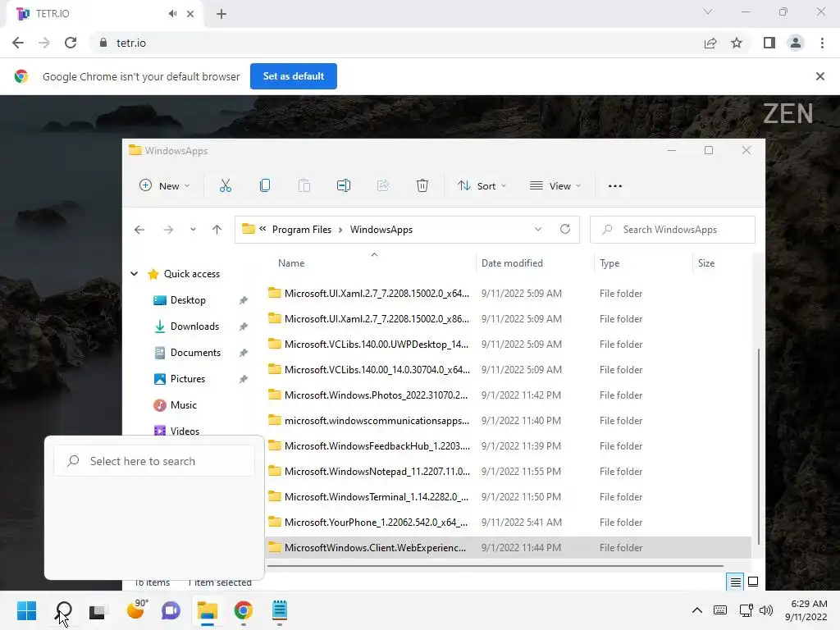
Task: Open the recent locations chevron dropdown
Action: (x=193, y=230)
